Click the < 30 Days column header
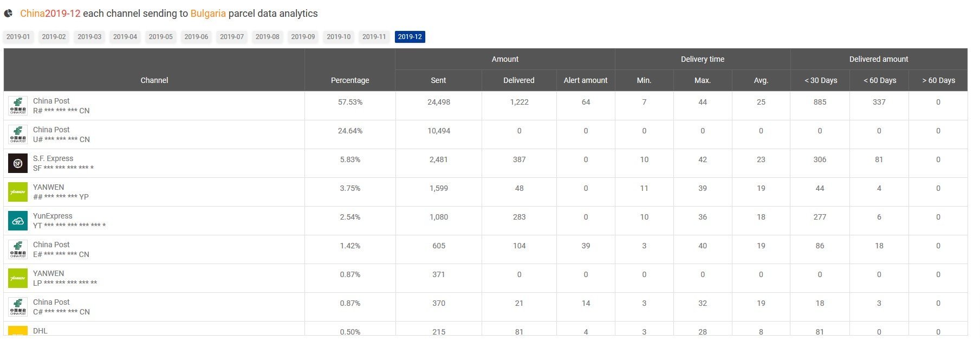980x340 pixels. (x=820, y=80)
